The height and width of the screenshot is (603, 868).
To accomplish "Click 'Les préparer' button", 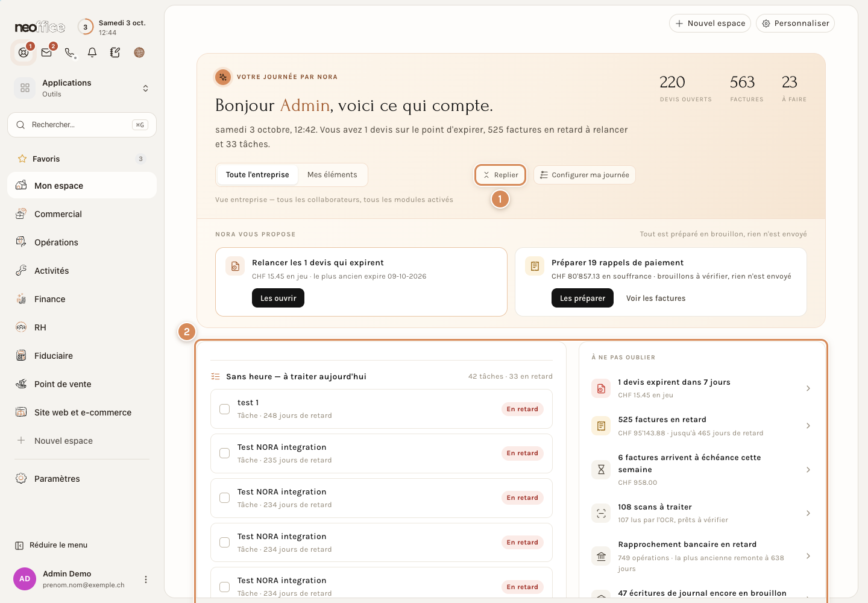I will point(582,298).
